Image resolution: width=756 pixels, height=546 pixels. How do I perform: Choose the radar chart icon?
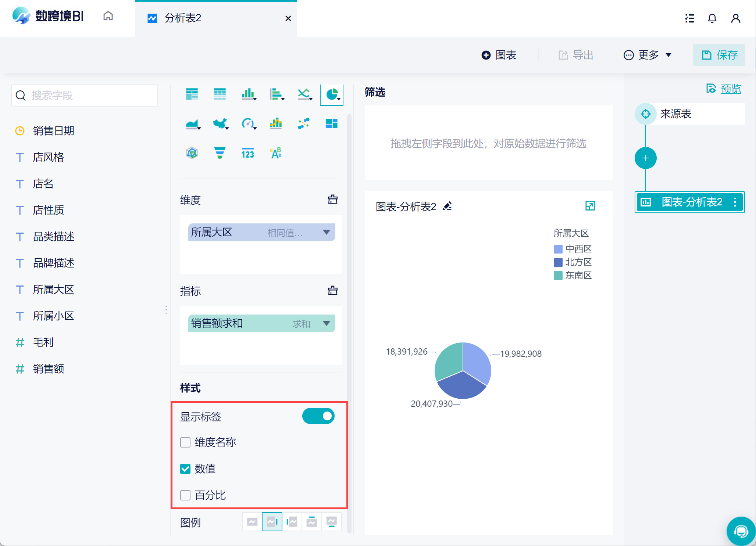tap(192, 153)
